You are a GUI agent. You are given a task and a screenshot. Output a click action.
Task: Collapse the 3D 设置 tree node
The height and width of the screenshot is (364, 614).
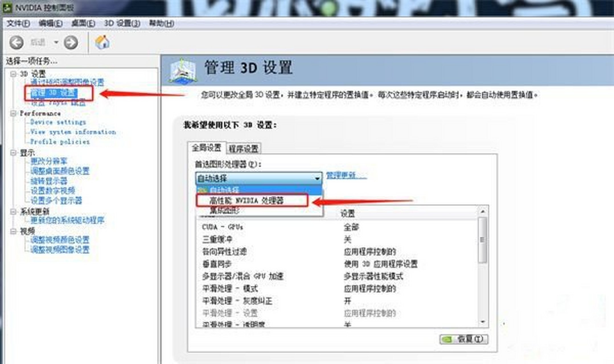click(x=13, y=74)
